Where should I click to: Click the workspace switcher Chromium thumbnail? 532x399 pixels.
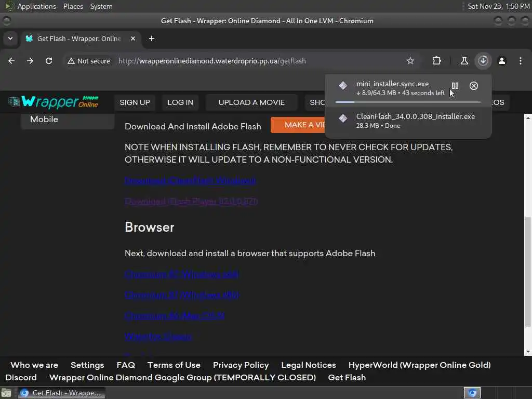pos(472,393)
